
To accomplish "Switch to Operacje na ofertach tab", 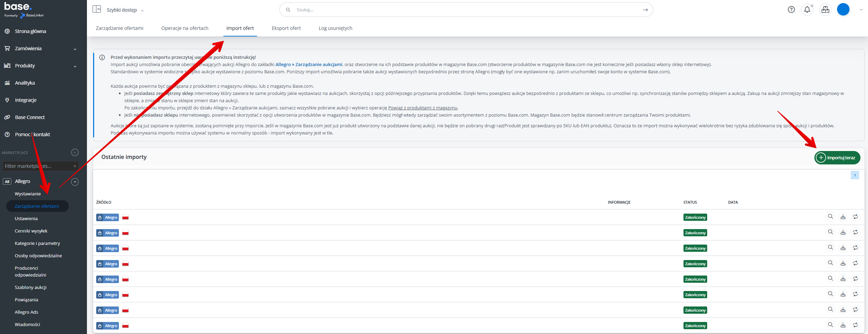I will [185, 28].
